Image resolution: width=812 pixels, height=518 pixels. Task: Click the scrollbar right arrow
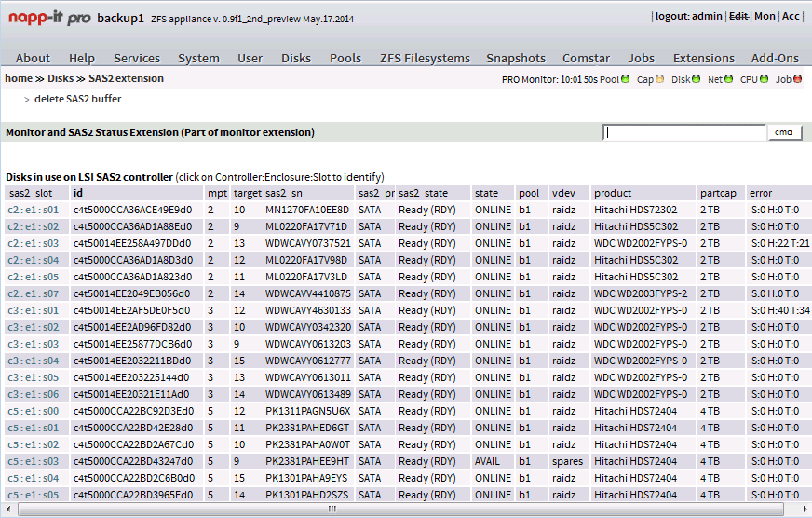point(805,509)
